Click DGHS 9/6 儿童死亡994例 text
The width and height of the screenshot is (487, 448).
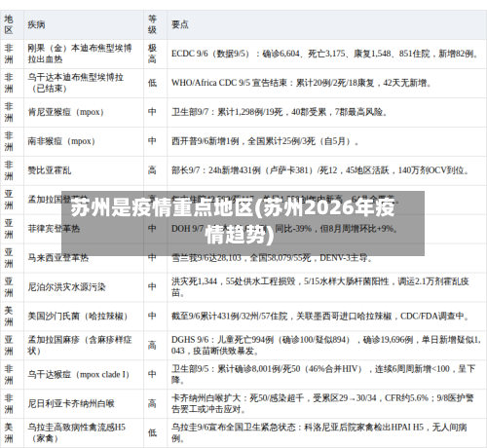click(326, 346)
